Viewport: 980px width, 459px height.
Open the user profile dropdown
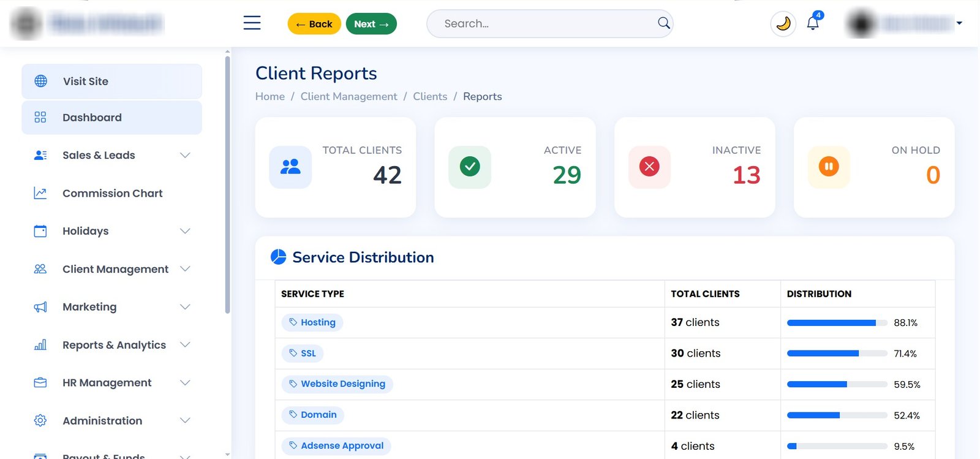coord(905,23)
